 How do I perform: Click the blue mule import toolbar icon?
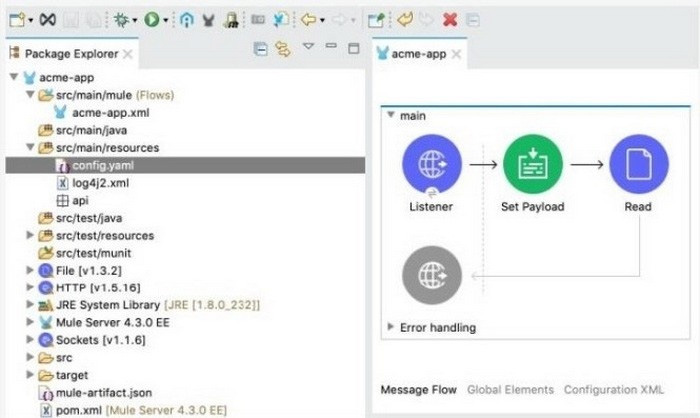click(281, 20)
